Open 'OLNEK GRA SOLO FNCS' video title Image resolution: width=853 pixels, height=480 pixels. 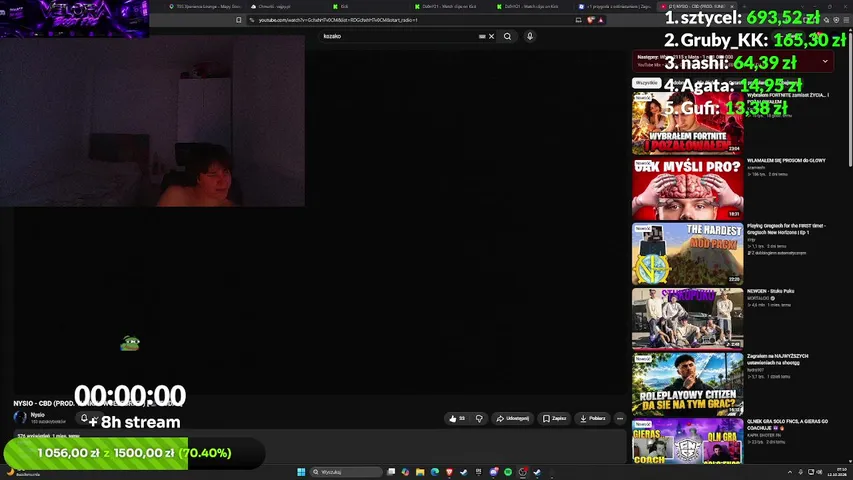(x=787, y=424)
